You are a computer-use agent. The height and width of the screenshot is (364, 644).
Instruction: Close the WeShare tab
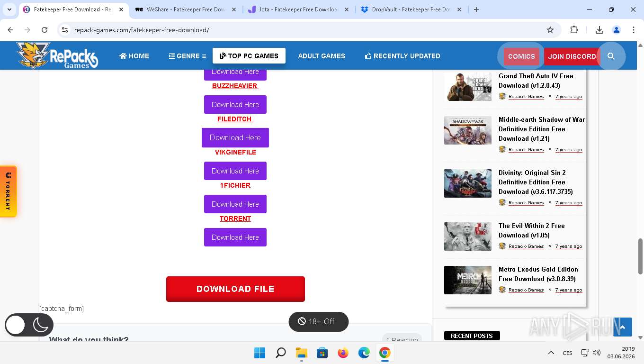point(233,9)
